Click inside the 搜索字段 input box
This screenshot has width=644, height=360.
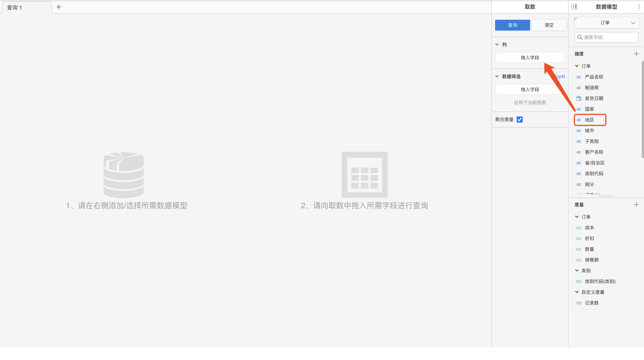pyautogui.click(x=610, y=37)
